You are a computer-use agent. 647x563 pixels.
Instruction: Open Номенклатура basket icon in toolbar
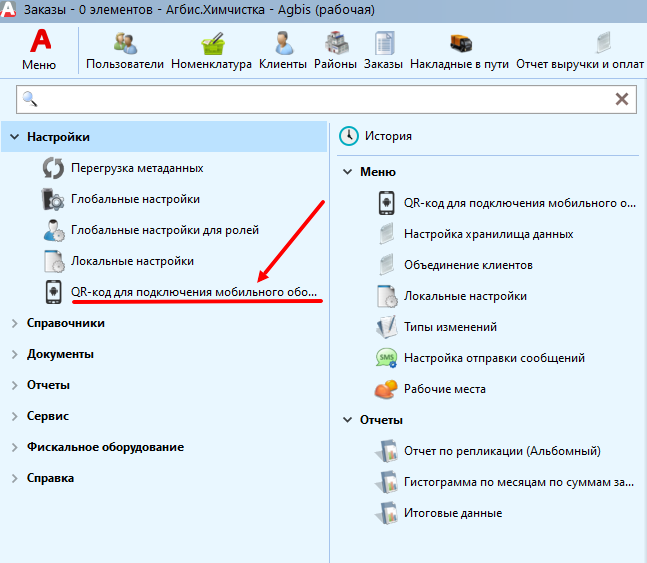tap(212, 43)
